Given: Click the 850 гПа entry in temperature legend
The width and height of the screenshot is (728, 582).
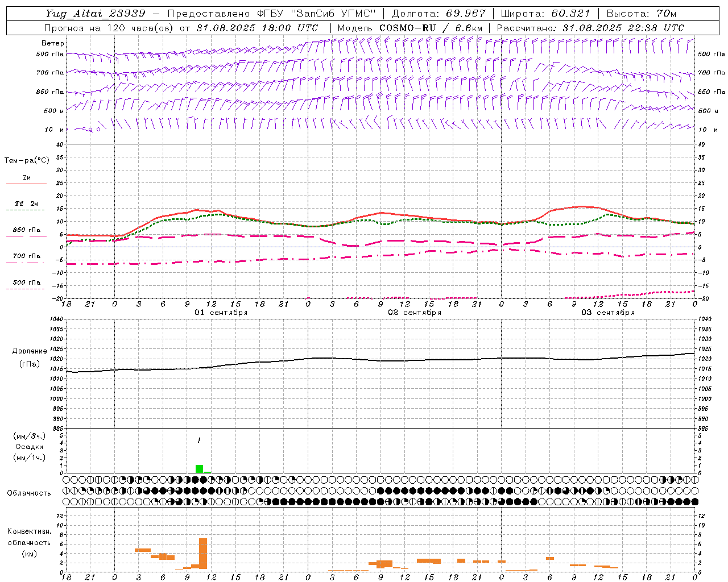Looking at the screenshot, I should tap(26, 230).
